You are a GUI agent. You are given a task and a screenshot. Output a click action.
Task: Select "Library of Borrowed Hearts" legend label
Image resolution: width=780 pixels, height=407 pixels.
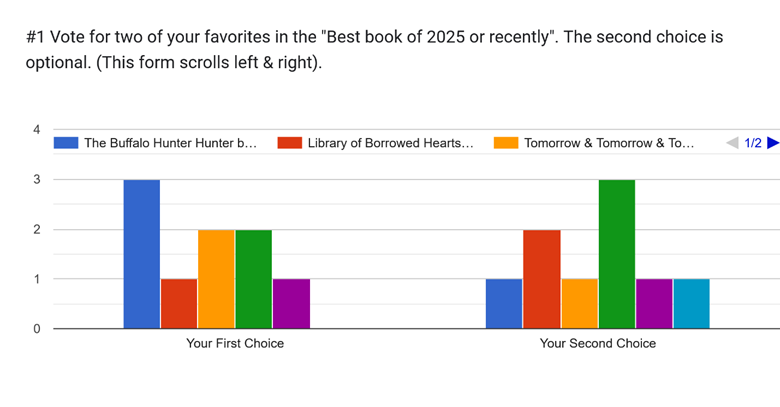pyautogui.click(x=390, y=143)
